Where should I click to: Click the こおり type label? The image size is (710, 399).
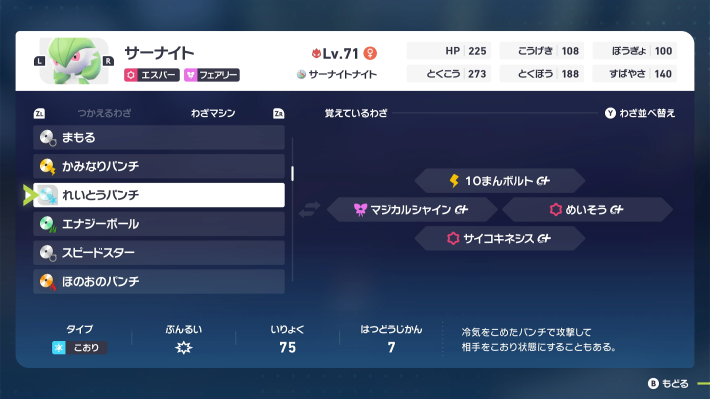(80, 348)
